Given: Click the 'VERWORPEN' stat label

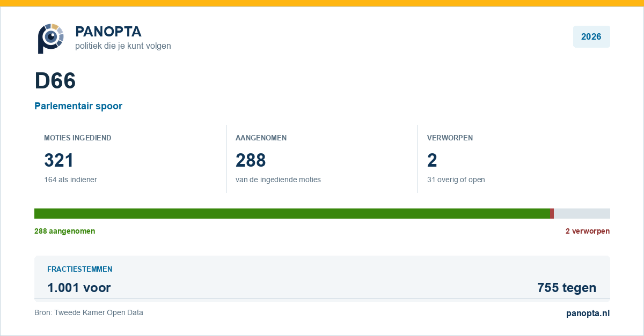Looking at the screenshot, I should click(x=450, y=138).
